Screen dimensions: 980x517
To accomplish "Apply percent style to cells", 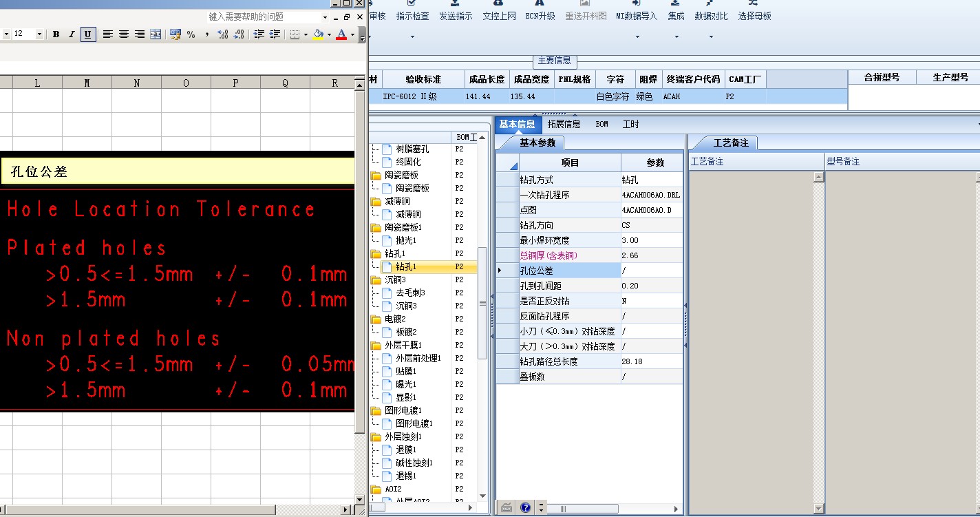I will pos(191,34).
